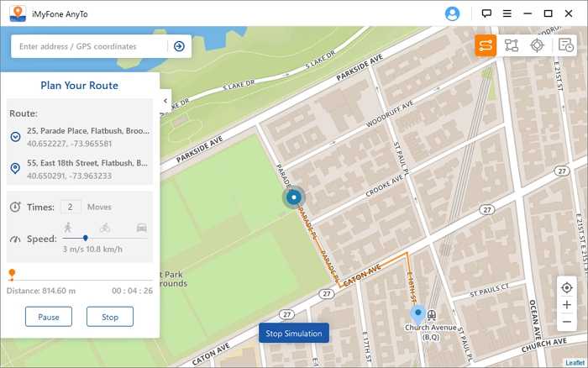Collapse the Plan Your Route panel

click(x=165, y=101)
